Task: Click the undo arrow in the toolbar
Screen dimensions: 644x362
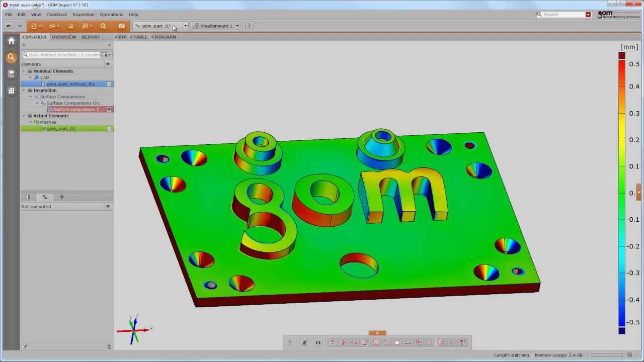Action: pyautogui.click(x=9, y=26)
